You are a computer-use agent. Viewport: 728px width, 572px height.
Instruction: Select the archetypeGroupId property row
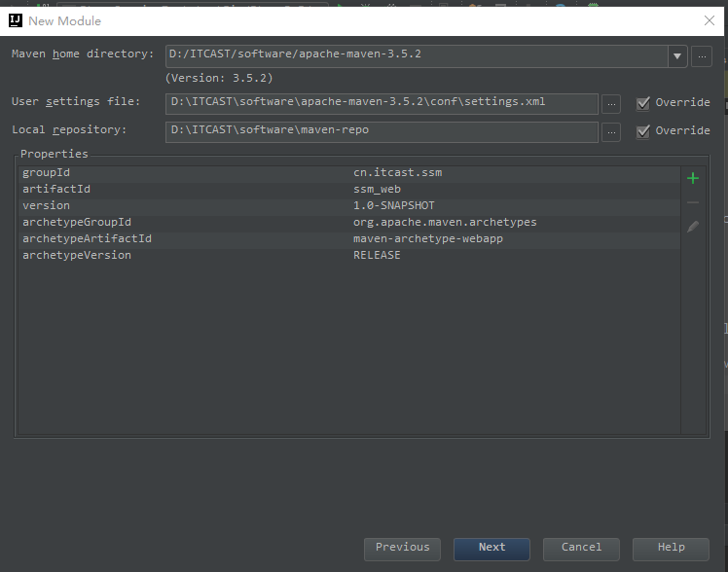point(349,222)
